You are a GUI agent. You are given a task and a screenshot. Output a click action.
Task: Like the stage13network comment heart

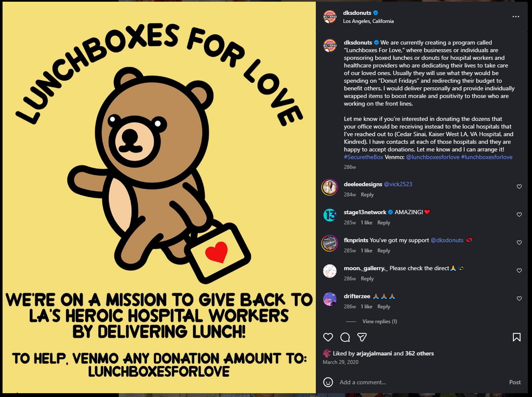pos(519,215)
